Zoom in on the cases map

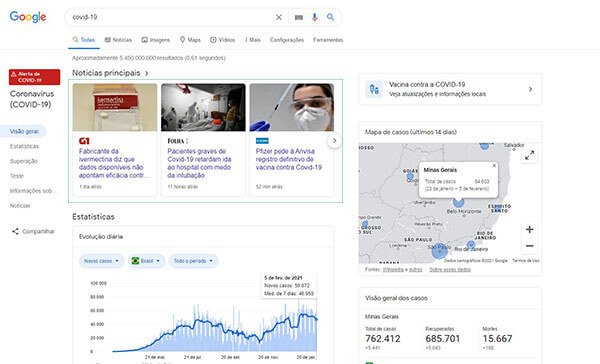(530, 229)
